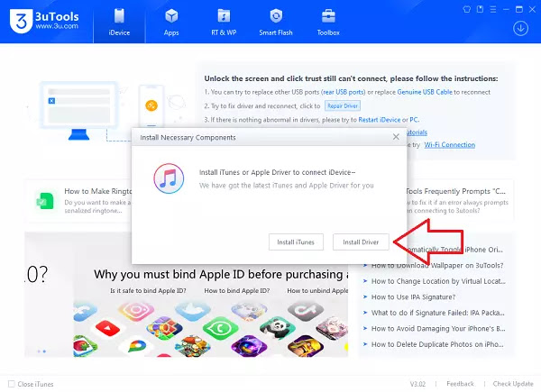Click the Repair Driver button

(x=343, y=105)
